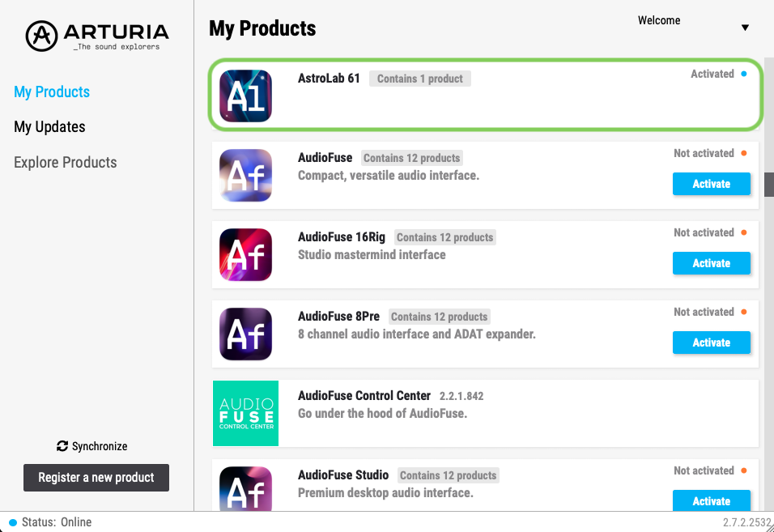Click Register a new product button
The image size is (774, 532).
96,478
